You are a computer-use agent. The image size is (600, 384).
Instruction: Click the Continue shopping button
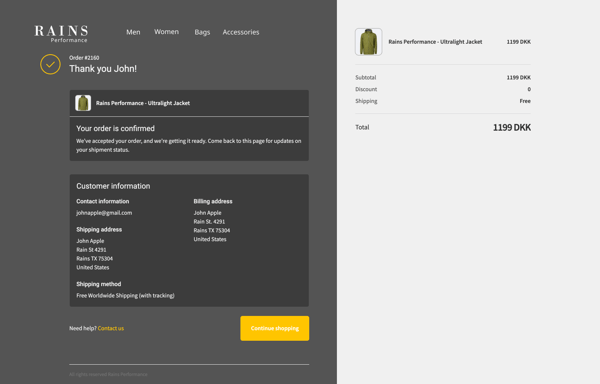(x=275, y=328)
